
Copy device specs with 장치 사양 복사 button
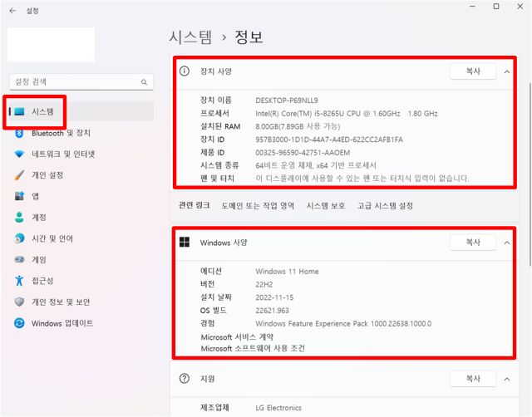473,71
